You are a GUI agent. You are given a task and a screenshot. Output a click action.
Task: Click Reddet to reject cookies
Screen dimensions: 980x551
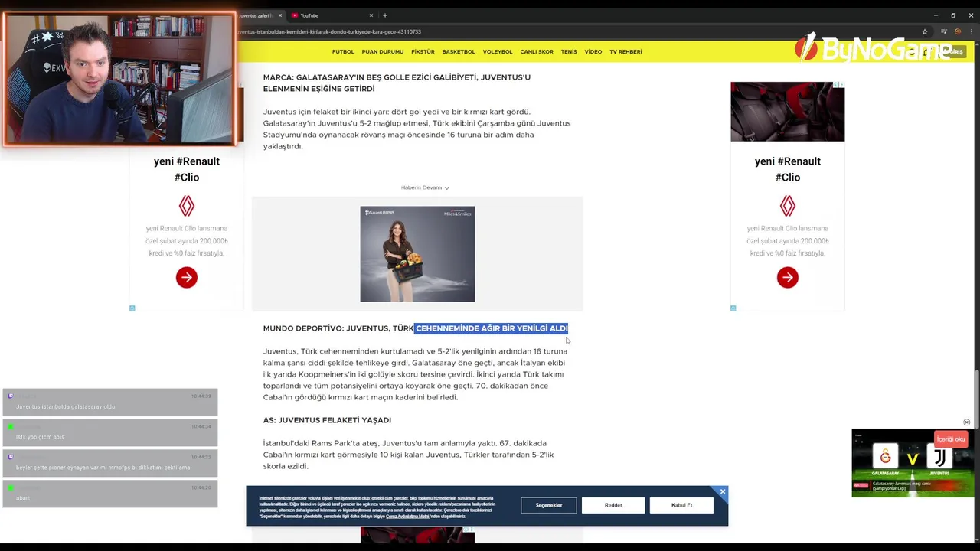(613, 505)
